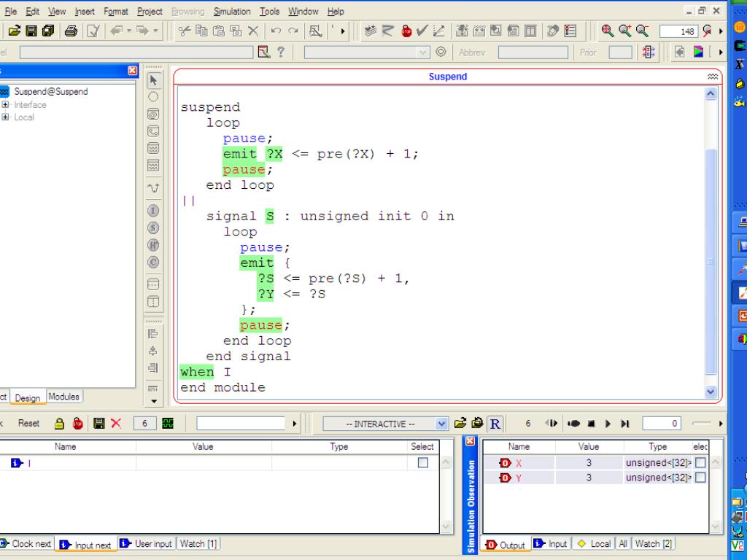Click the record blob icon in playback controls

[573, 424]
